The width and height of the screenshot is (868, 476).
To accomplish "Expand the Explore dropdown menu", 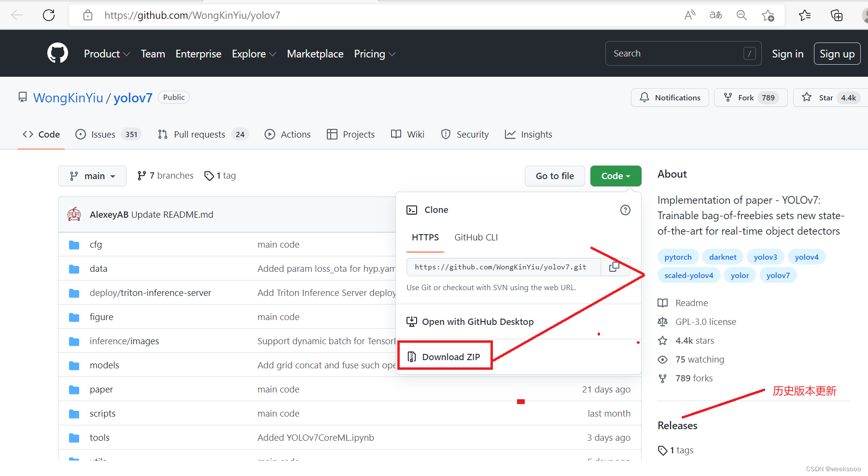I will click(x=254, y=54).
